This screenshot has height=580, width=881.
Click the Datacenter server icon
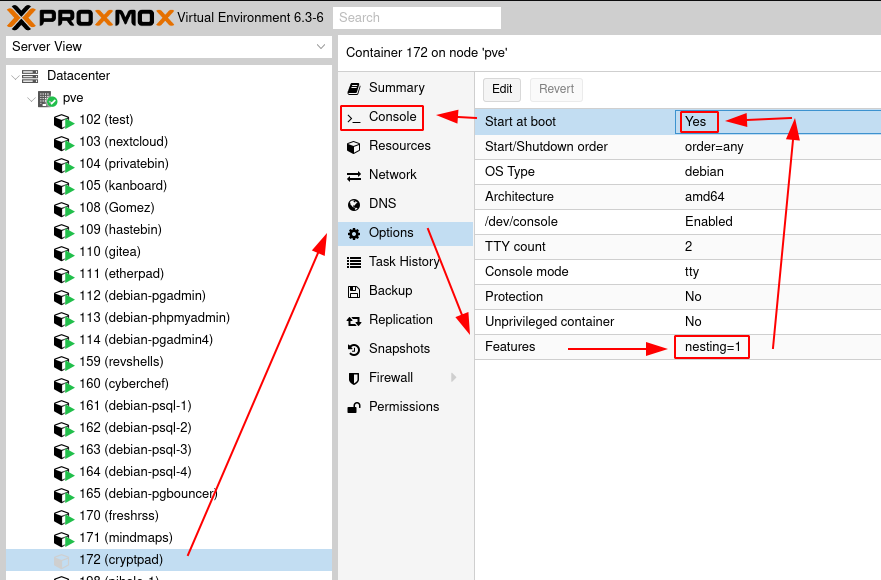coord(30,76)
